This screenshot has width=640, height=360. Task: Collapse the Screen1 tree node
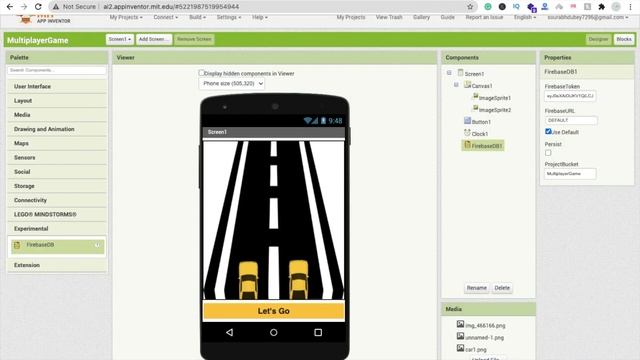pyautogui.click(x=449, y=73)
